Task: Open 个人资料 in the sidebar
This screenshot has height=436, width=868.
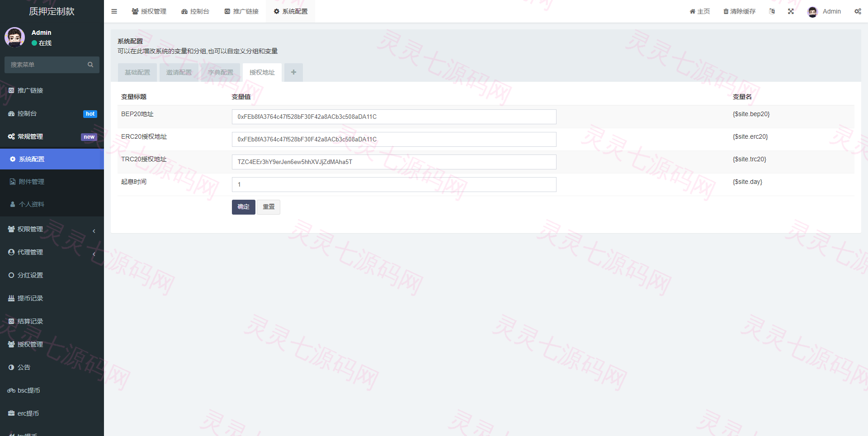Action: pyautogui.click(x=52, y=204)
